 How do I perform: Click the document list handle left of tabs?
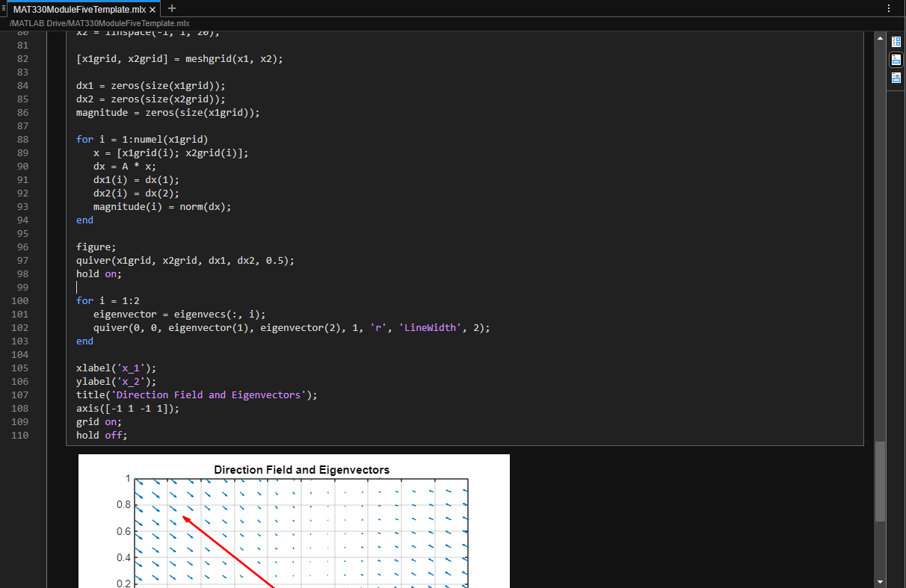[x=4, y=8]
